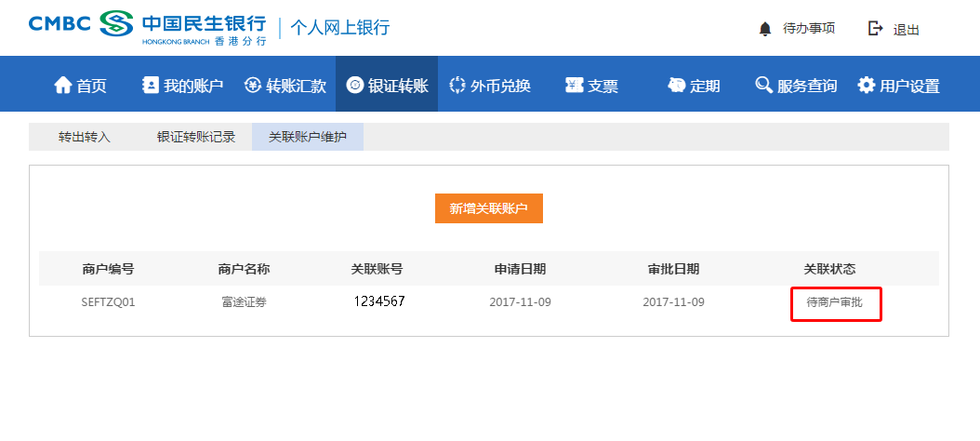Open the 用户设置 gear icon

pyautogui.click(x=867, y=85)
